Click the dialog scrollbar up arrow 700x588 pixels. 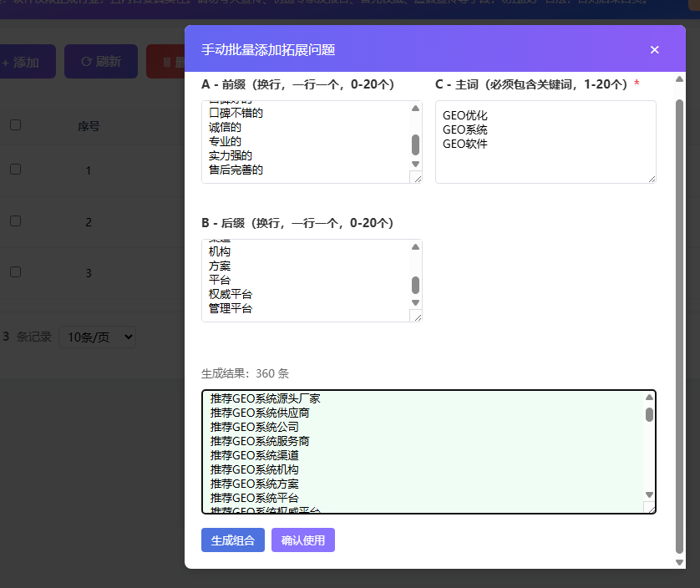click(x=679, y=79)
